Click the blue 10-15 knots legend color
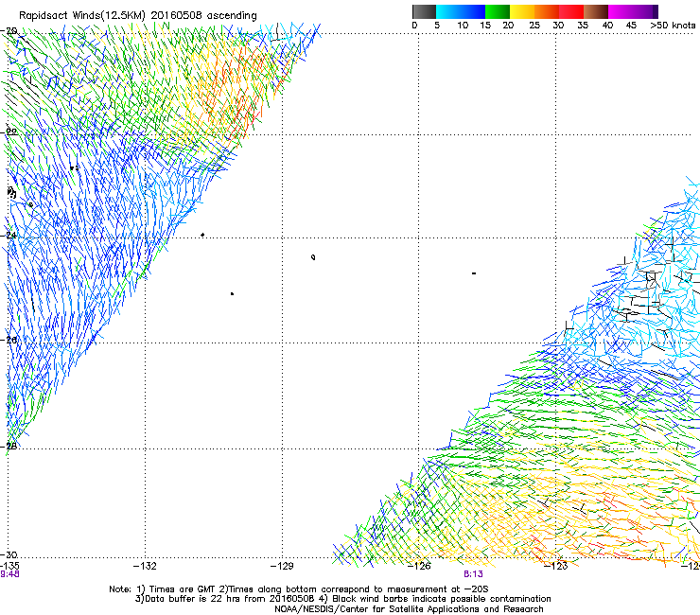The height and width of the screenshot is (615, 700). coord(473,11)
